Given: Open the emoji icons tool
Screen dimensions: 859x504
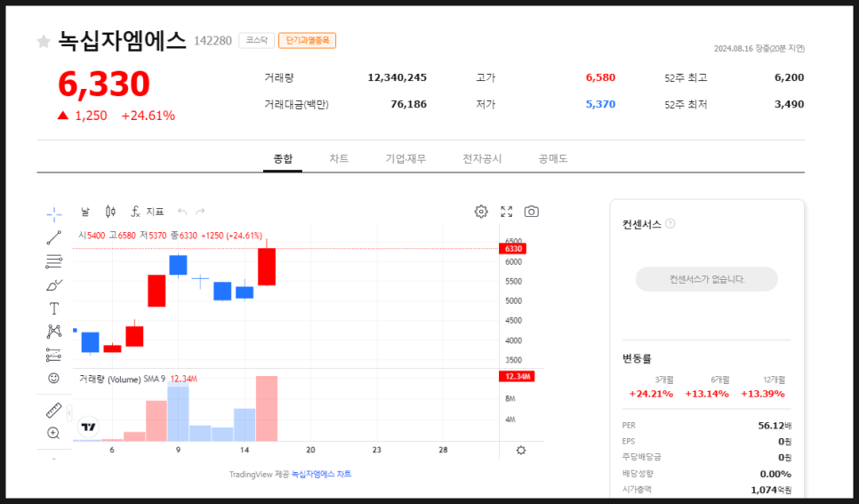Looking at the screenshot, I should point(53,378).
